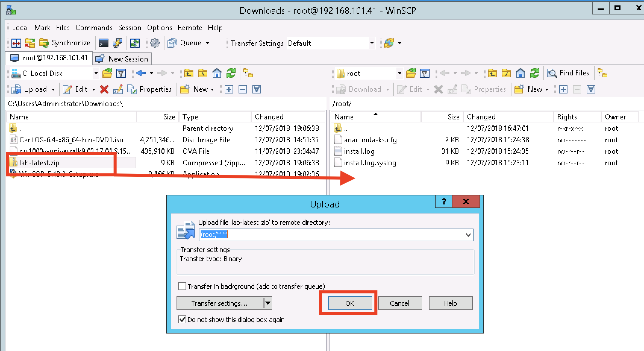Click the local panel filter icon
The width and height of the screenshot is (644, 351).
[x=121, y=73]
